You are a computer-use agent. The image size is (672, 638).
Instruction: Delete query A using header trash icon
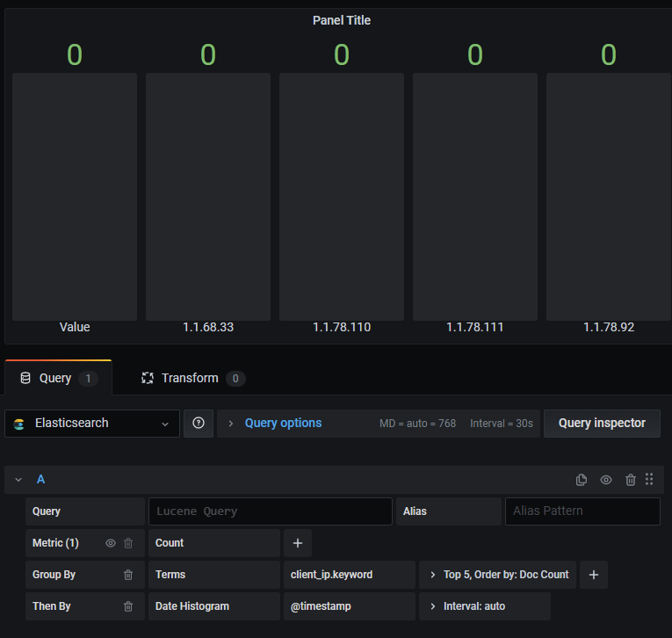631,479
